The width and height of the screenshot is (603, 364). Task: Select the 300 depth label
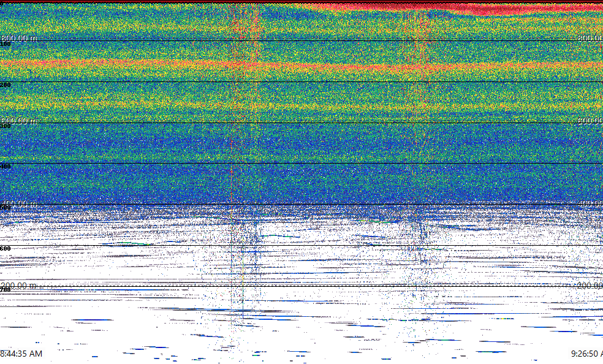click(x=6, y=126)
